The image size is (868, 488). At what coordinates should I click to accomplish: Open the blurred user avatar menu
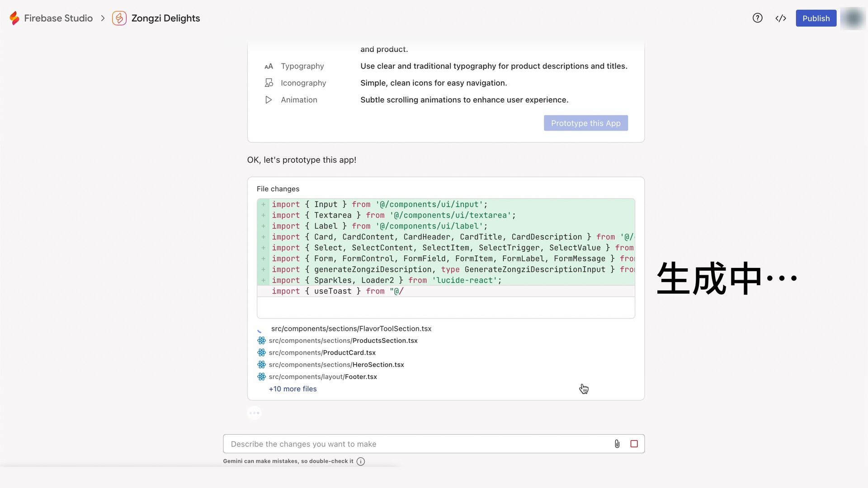tap(853, 18)
